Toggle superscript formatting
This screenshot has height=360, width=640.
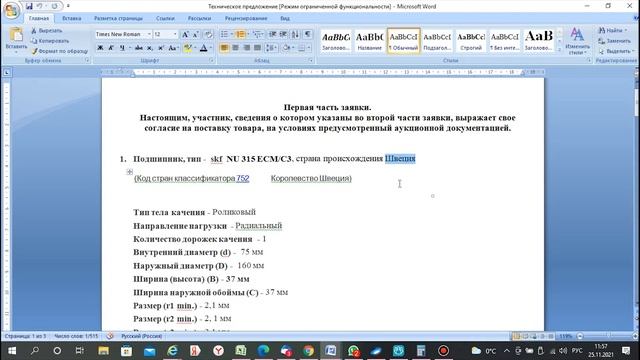161,48
